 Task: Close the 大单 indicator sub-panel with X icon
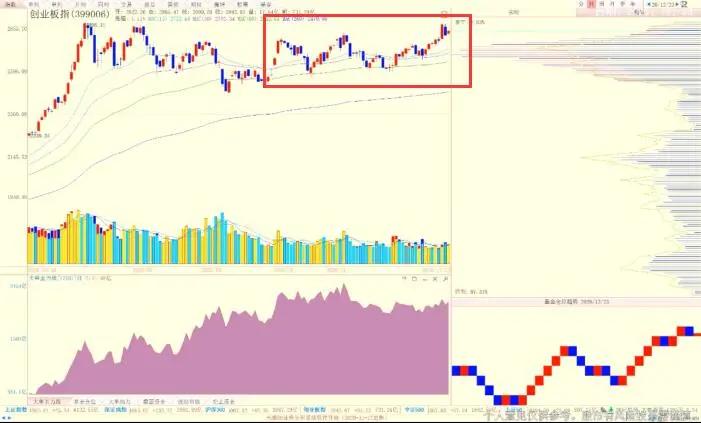coord(435,279)
